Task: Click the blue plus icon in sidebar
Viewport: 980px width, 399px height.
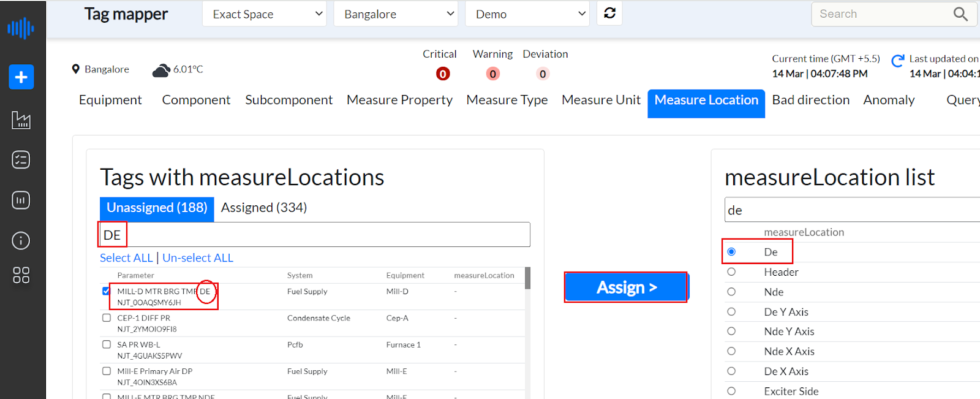Action: [x=21, y=77]
